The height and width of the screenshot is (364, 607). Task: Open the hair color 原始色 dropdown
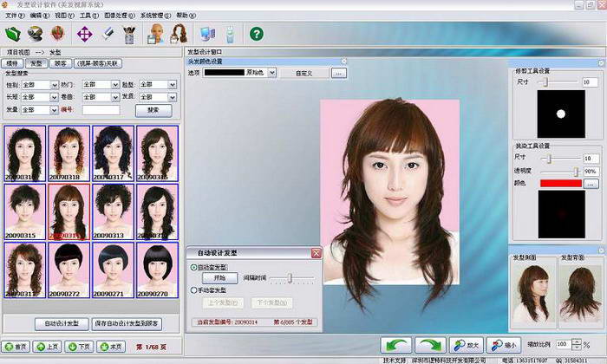pyautogui.click(x=272, y=72)
